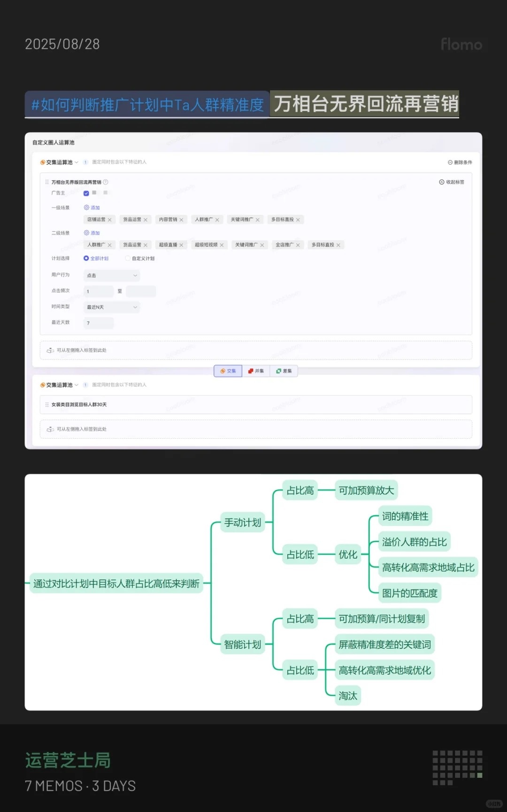The height and width of the screenshot is (812, 507).
Task: Click the mind map root 通过对比计划中目标人群占比高低来判断
Action: [x=116, y=584]
